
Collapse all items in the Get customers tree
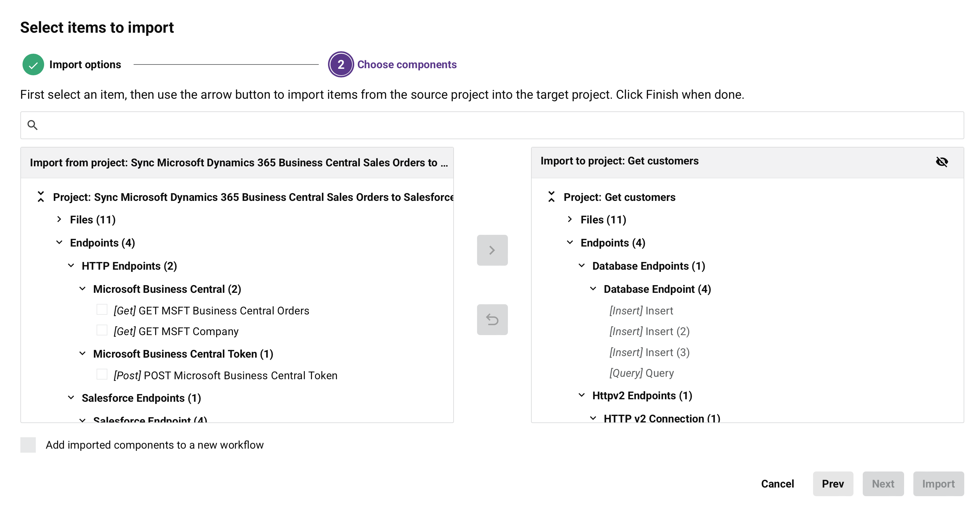click(552, 197)
